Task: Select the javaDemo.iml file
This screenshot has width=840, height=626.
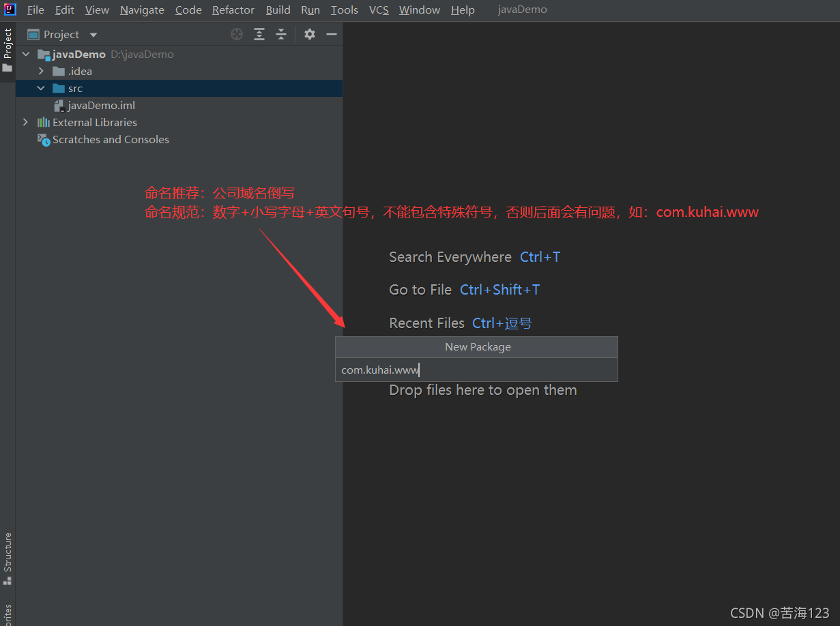Action: tap(102, 105)
